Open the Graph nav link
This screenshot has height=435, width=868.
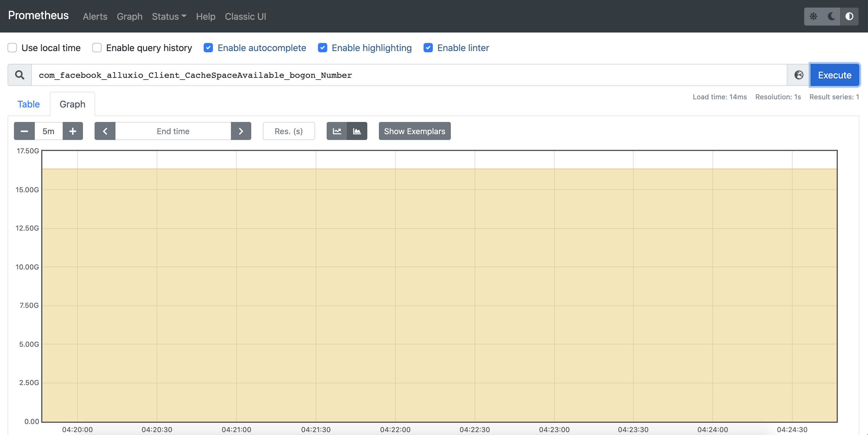pos(130,17)
